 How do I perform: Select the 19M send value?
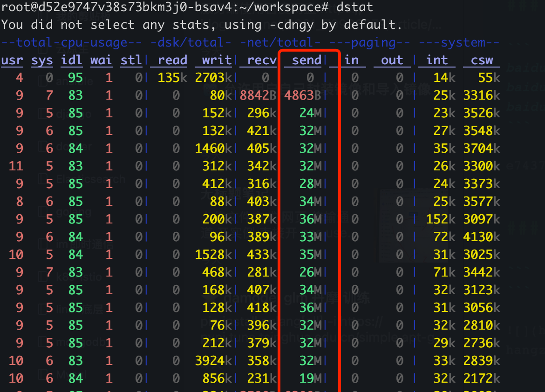point(310,378)
